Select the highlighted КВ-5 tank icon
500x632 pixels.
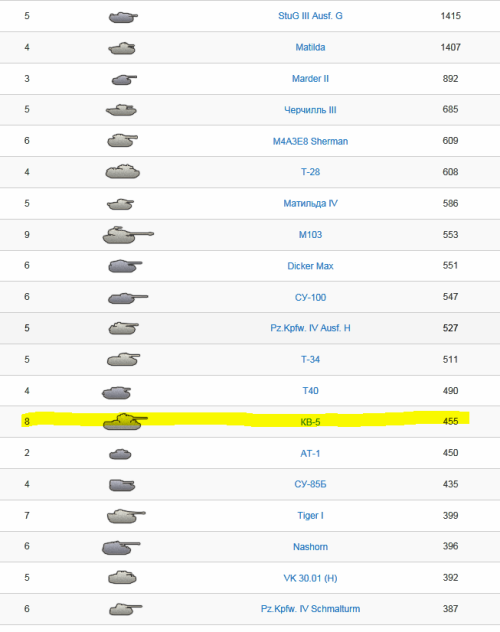tap(125, 422)
